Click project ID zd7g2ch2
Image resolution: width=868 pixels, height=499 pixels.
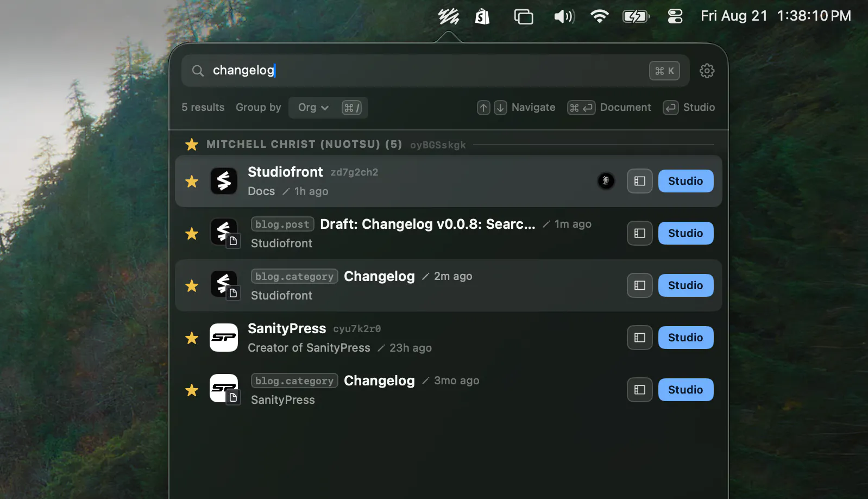tap(354, 172)
